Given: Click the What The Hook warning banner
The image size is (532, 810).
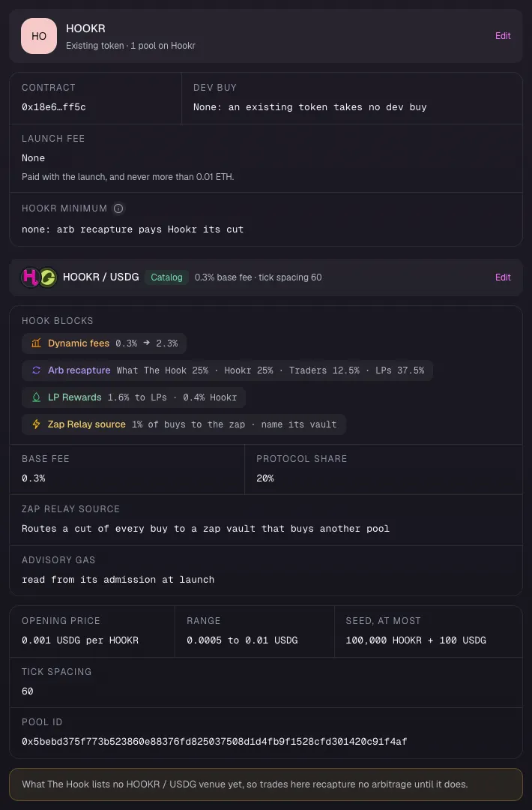Looking at the screenshot, I should [266, 784].
